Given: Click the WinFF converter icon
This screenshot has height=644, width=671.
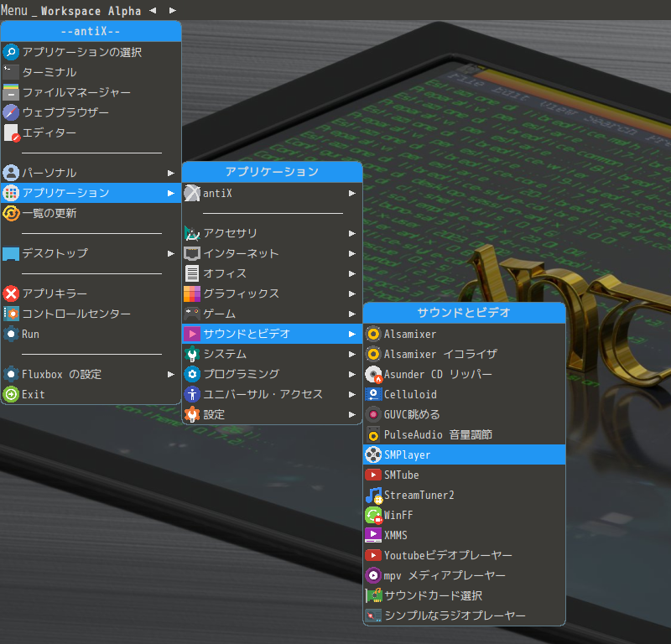Looking at the screenshot, I should (x=373, y=515).
